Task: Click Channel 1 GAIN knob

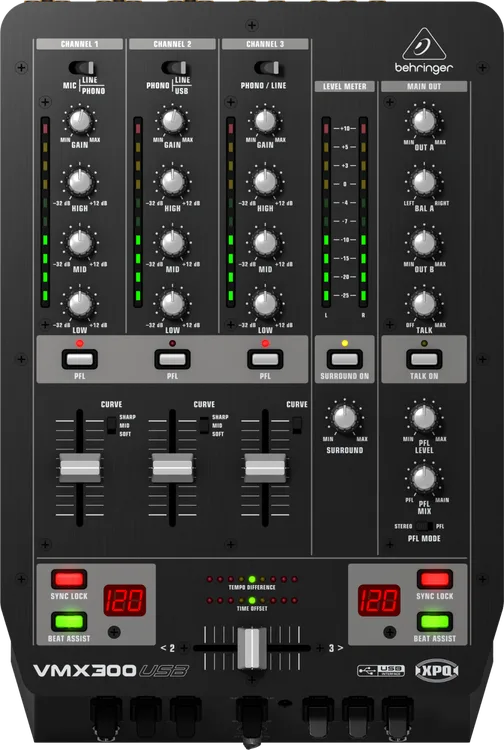Action: [x=80, y=121]
